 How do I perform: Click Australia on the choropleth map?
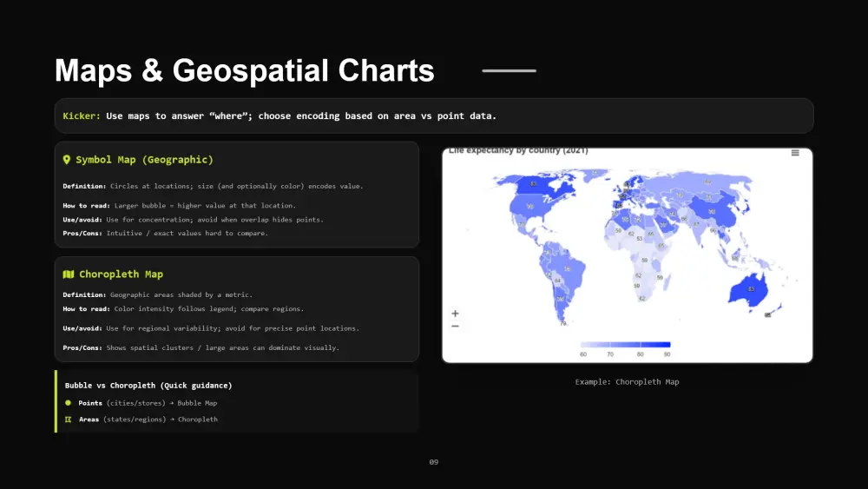[750, 288]
